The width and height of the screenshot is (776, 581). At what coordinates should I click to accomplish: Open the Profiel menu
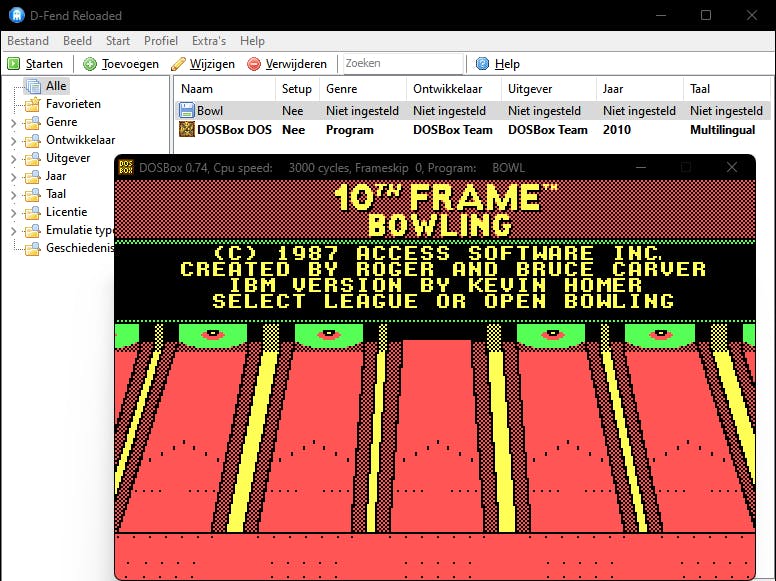(x=161, y=41)
